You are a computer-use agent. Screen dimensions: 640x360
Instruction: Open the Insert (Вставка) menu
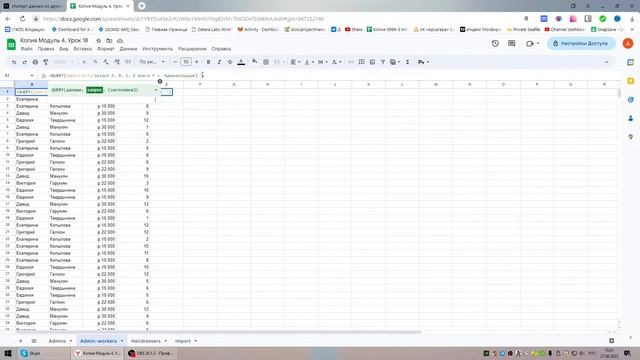click(x=82, y=49)
